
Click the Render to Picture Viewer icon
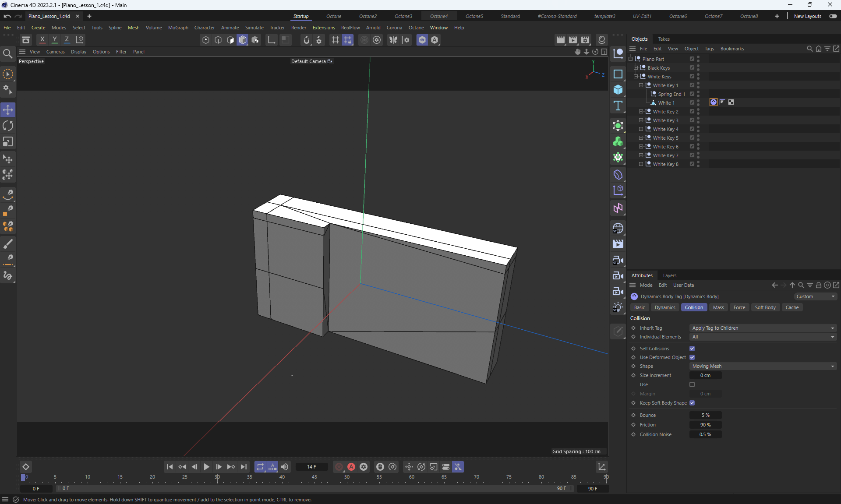click(x=573, y=40)
